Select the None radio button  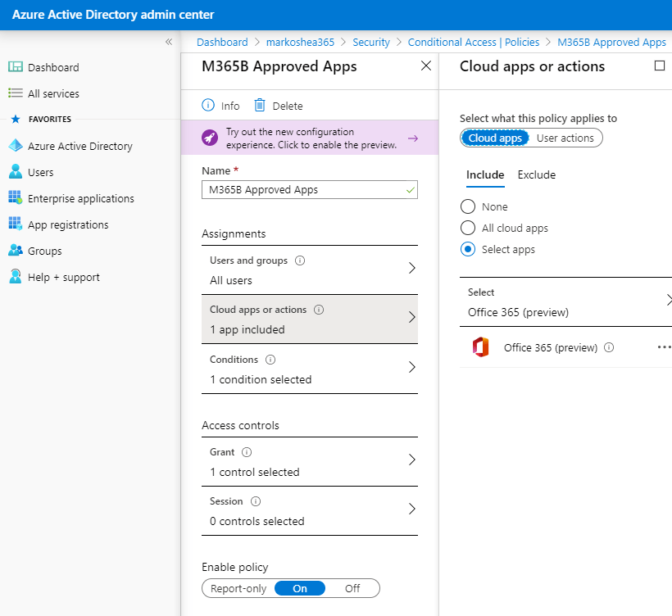468,206
